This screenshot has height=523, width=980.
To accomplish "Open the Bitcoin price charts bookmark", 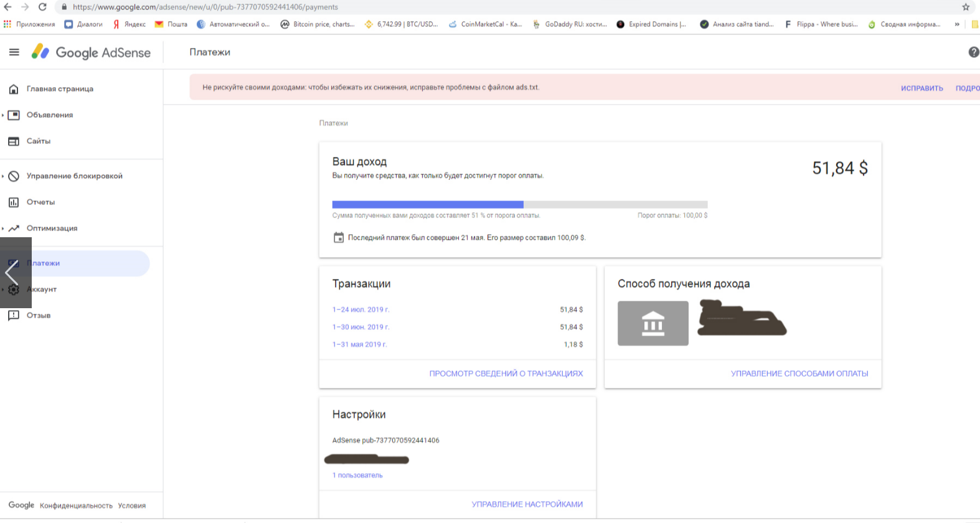I will coord(318,24).
